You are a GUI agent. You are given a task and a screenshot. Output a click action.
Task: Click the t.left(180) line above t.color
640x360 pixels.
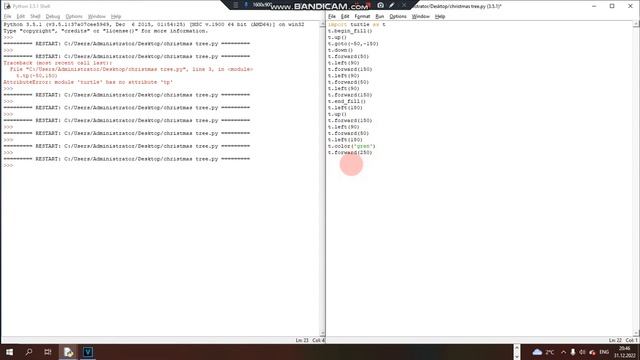[345, 140]
